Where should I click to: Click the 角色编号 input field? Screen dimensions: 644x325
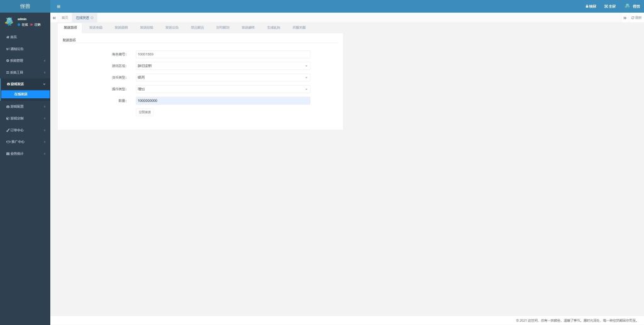pyautogui.click(x=223, y=54)
